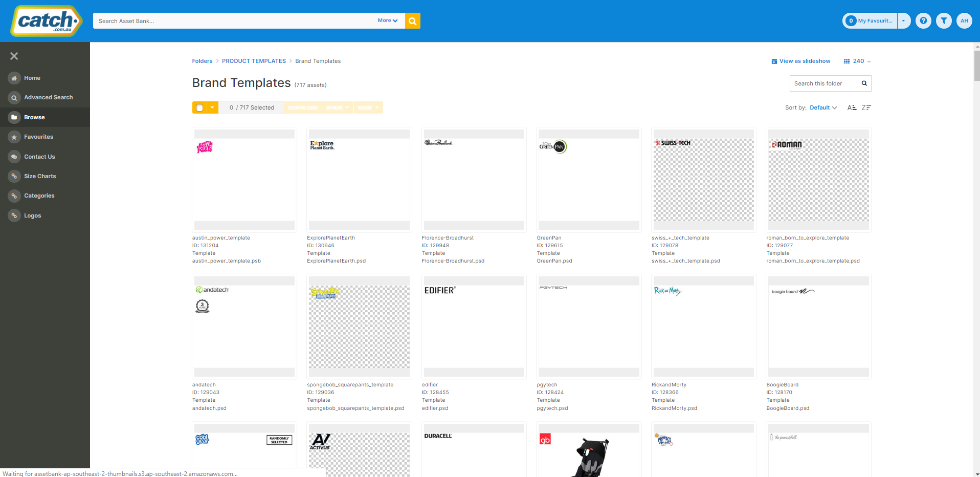This screenshot has height=477, width=980.
Task: Expand the More search options dropdown
Action: 388,20
